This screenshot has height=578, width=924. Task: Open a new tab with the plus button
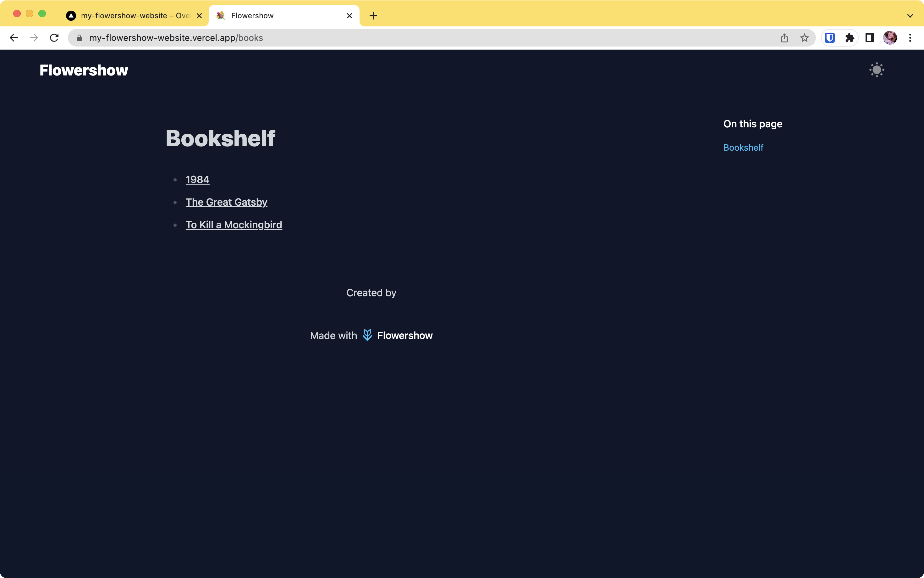[x=373, y=16]
